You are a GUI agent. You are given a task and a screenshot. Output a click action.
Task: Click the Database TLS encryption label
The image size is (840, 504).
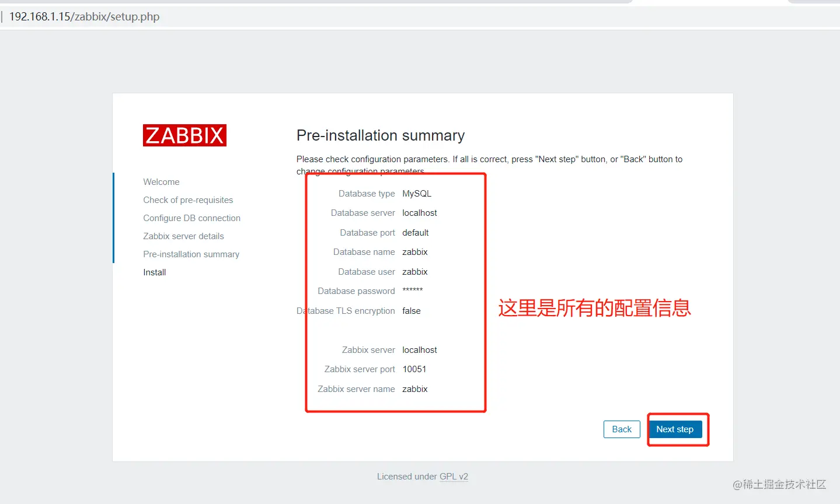pyautogui.click(x=346, y=311)
